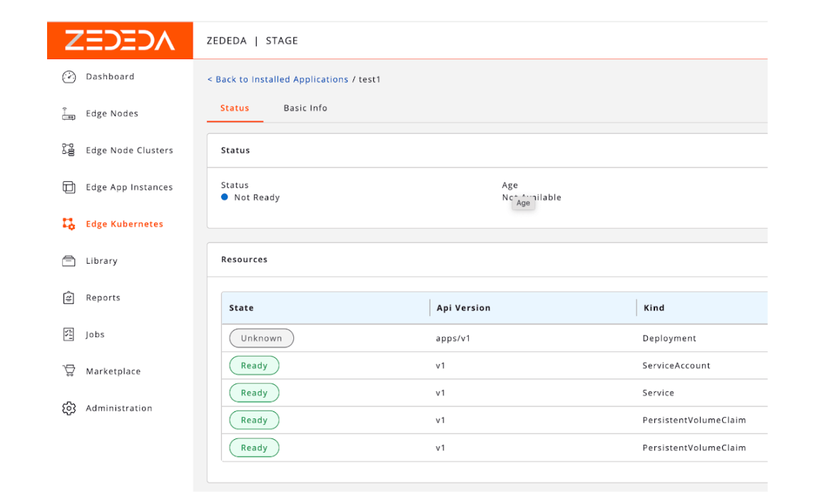Click the Api Version column header
Image resolution: width=827 pixels, height=504 pixels.
point(464,308)
